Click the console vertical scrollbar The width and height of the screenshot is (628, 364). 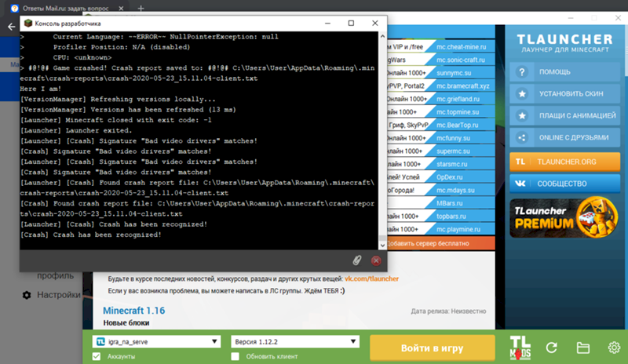(382, 141)
